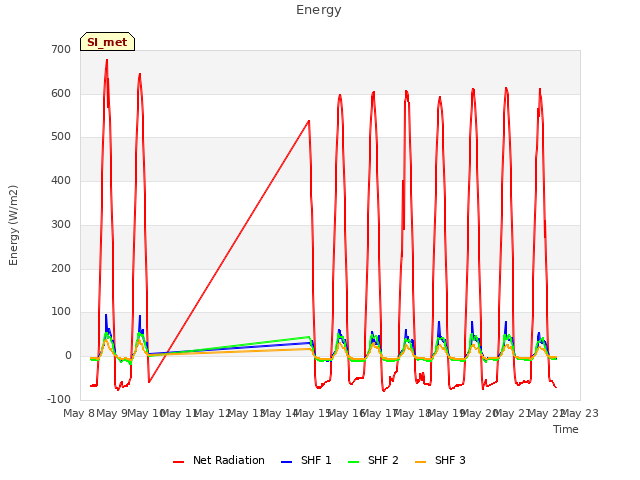Image resolution: width=640 pixels, height=480 pixels.
Task: Click the Net Radiation peak near 680
Action: (107, 60)
